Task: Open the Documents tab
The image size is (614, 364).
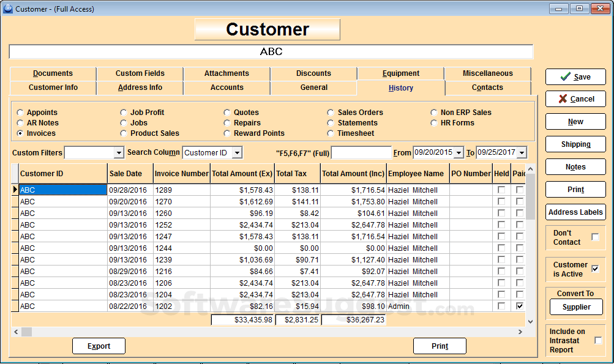Action: [52, 73]
